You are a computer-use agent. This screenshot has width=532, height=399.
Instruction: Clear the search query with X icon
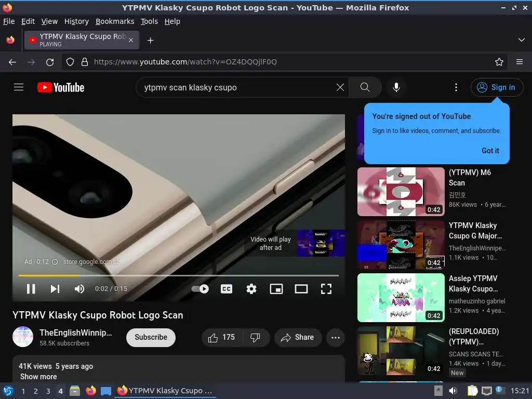point(340,87)
